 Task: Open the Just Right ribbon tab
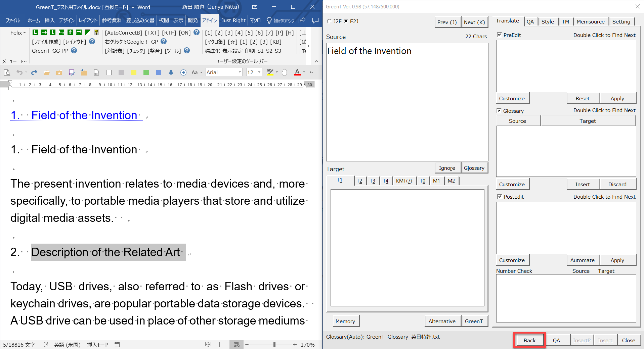(233, 20)
